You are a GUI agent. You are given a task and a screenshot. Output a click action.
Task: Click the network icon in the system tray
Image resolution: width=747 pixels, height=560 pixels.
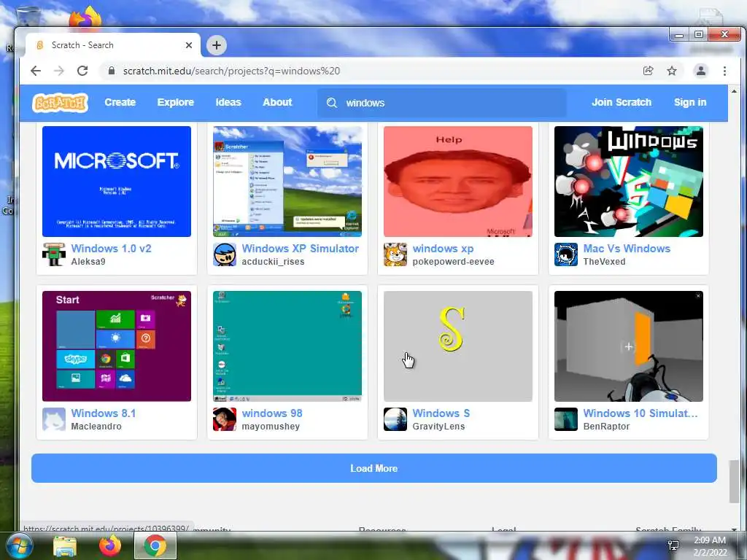pos(673,545)
